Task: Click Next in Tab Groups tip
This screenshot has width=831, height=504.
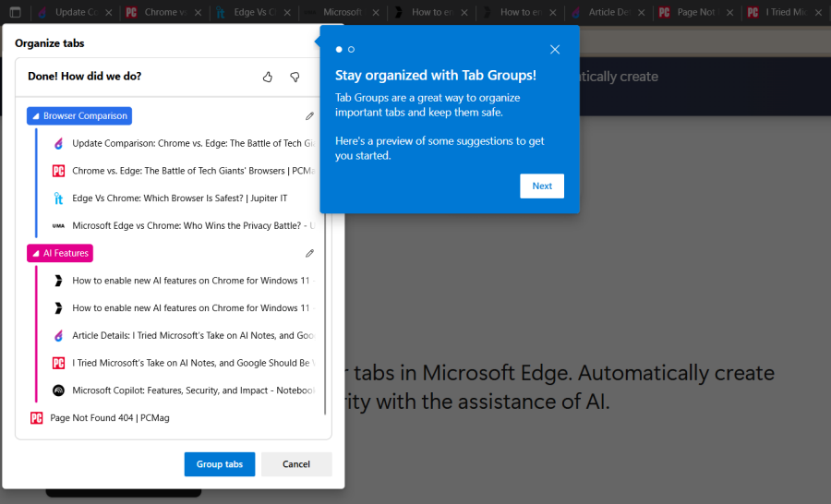Action: (542, 186)
